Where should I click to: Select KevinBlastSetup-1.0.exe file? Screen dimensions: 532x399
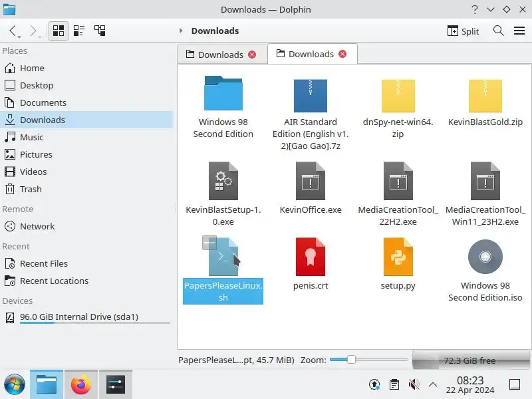tap(223, 194)
